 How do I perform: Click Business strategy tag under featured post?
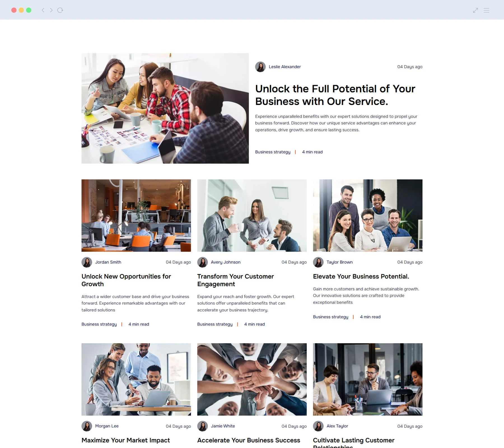click(273, 152)
